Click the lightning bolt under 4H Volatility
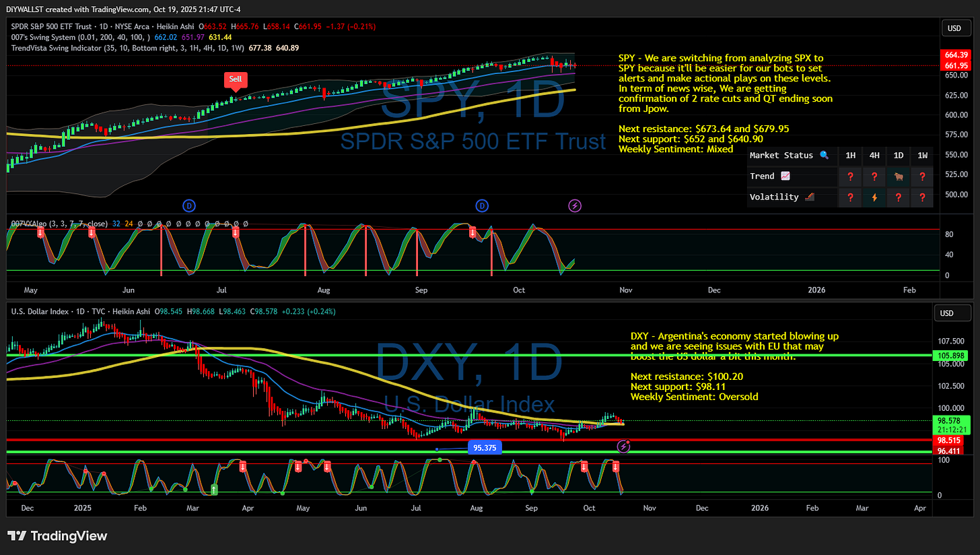980x555 pixels. pos(874,197)
